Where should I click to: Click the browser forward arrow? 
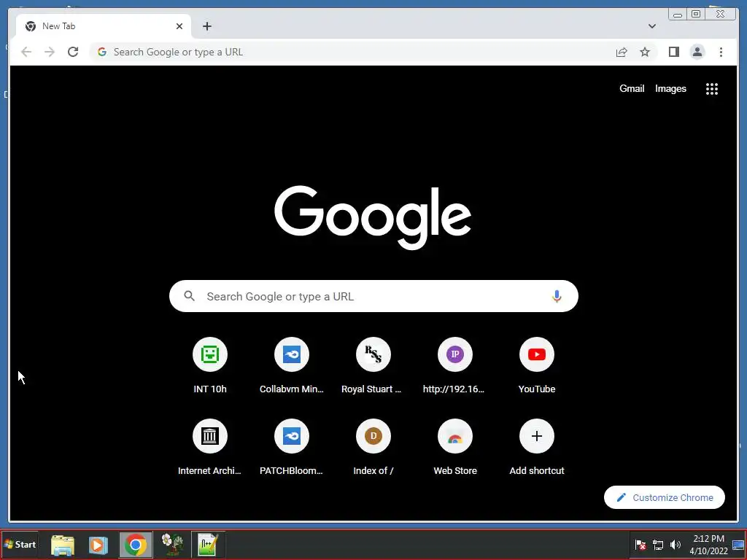tap(50, 52)
